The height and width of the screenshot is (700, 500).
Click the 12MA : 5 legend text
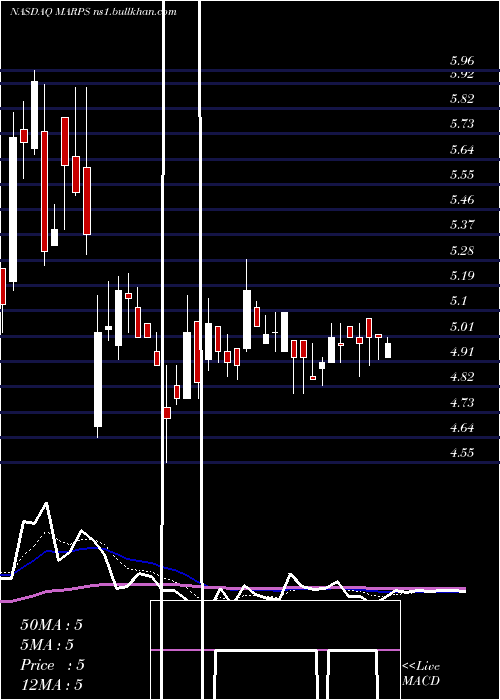[52, 685]
